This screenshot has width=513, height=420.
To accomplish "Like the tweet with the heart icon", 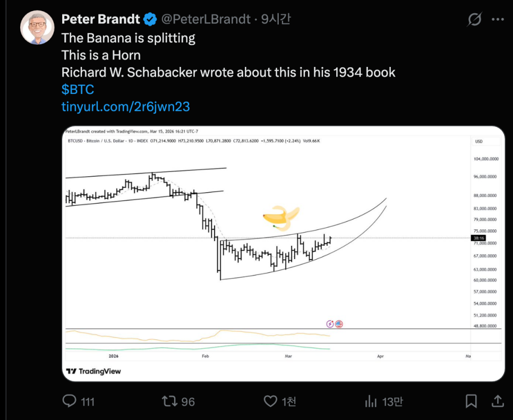I will point(271,401).
